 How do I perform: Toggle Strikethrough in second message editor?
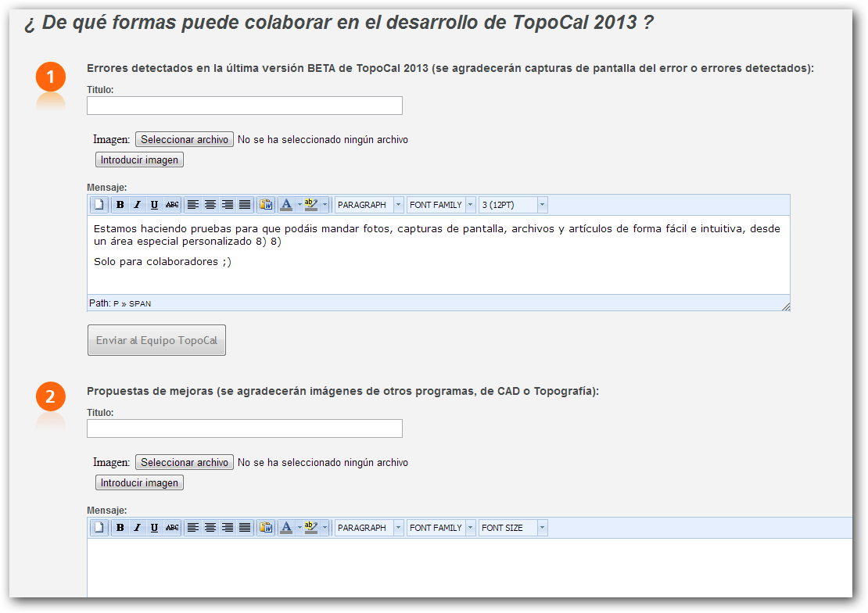[x=172, y=528]
